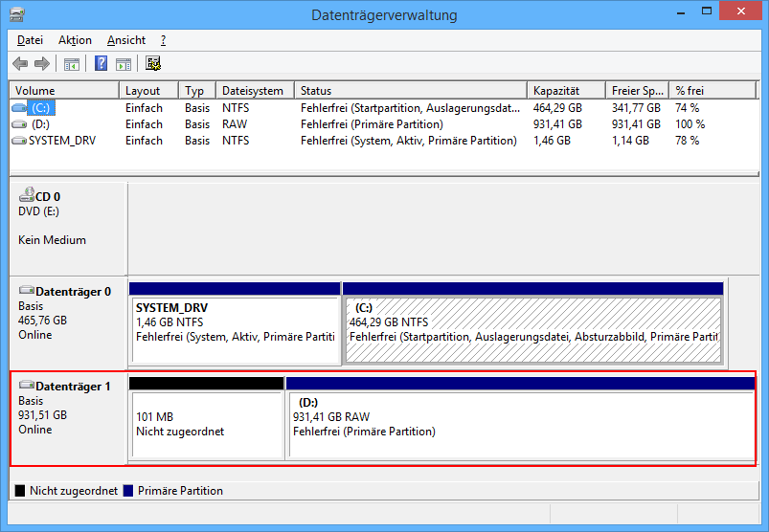Open the ? help menu
The image size is (769, 532).
point(163,40)
